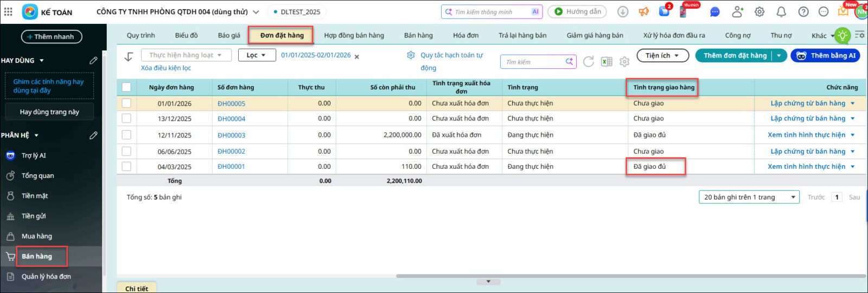Viewport: 868px width, 293px height.
Task: Open the Tiện ích dropdown
Action: coord(662,55)
